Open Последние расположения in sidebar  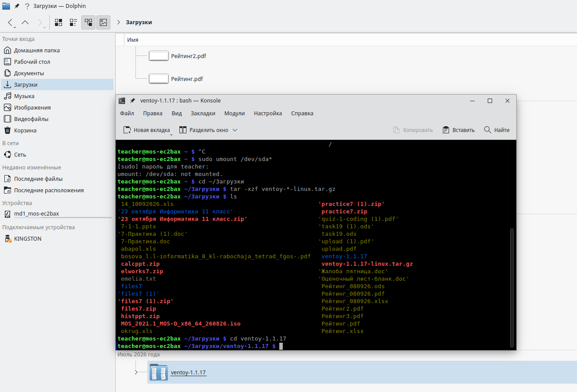click(57, 190)
